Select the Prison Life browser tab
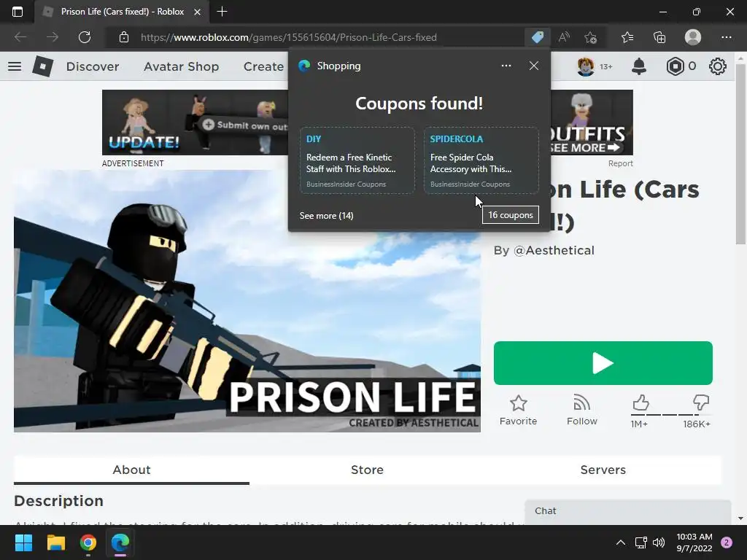Viewport: 747px width, 560px height. coord(122,12)
